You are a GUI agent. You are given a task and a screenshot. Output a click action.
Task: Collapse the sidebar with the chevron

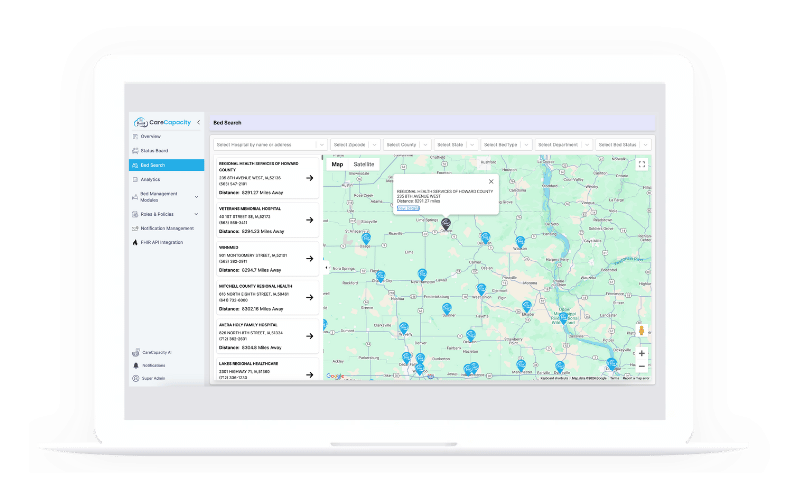pos(198,122)
